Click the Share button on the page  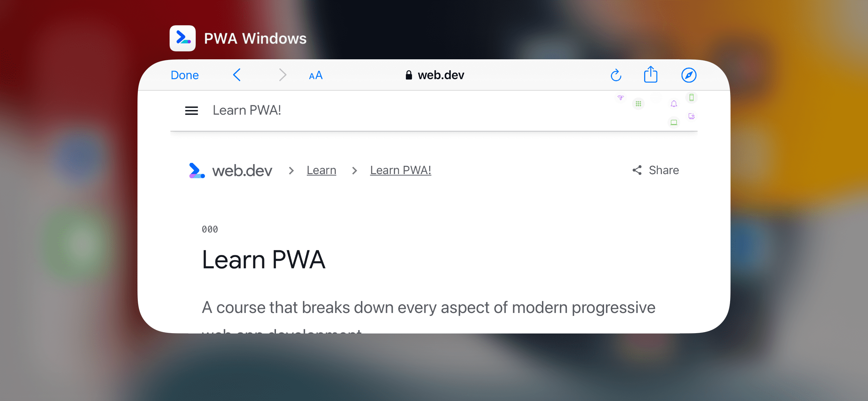click(x=656, y=170)
